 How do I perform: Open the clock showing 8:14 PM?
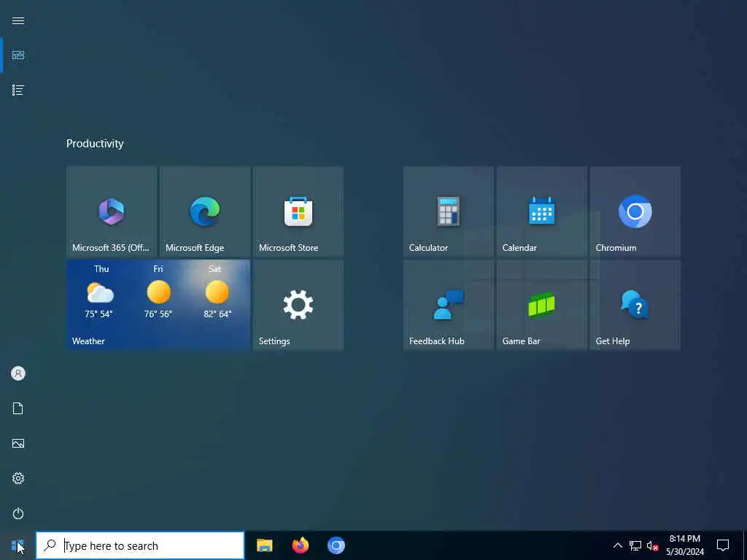tap(685, 545)
